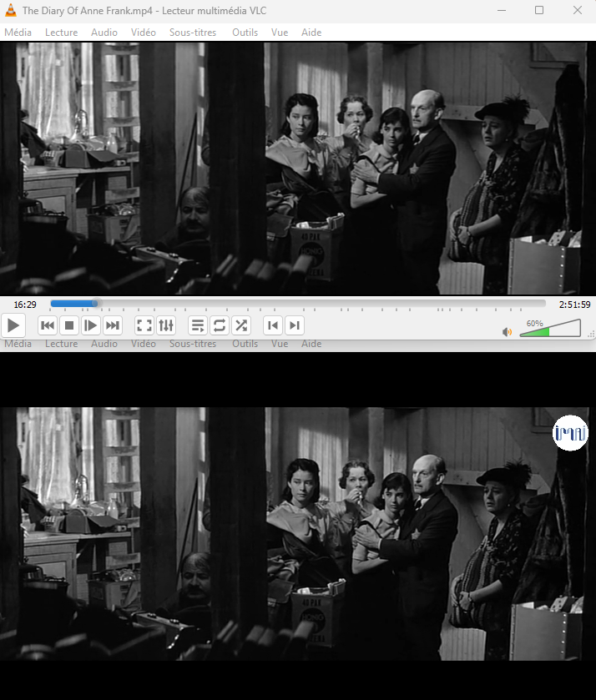Viewport: 596px width, 700px height.
Task: Toggle fullscreen video mode
Action: pos(144,325)
